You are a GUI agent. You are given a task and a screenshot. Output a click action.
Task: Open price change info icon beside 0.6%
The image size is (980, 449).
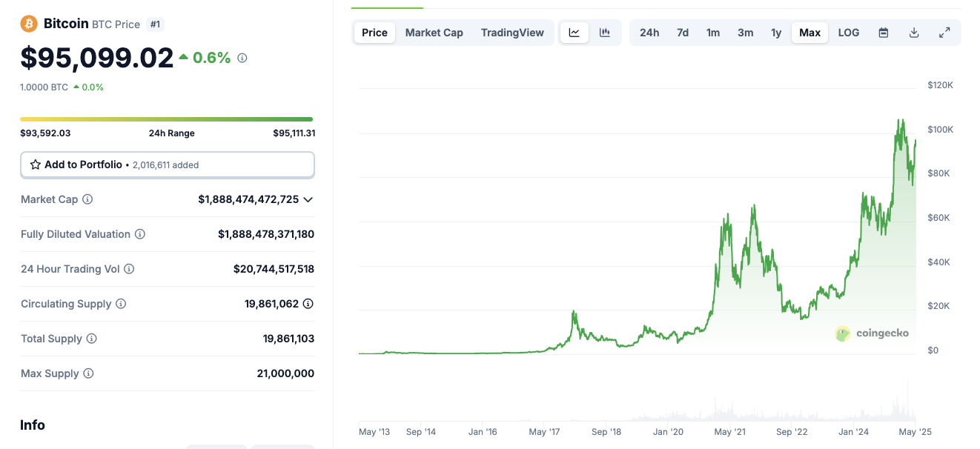(242, 58)
